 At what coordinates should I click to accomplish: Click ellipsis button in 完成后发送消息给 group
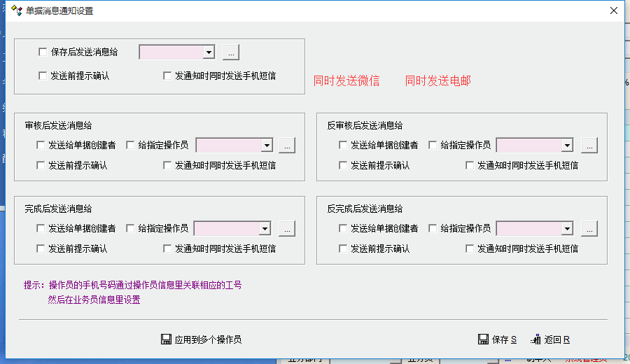(x=287, y=228)
